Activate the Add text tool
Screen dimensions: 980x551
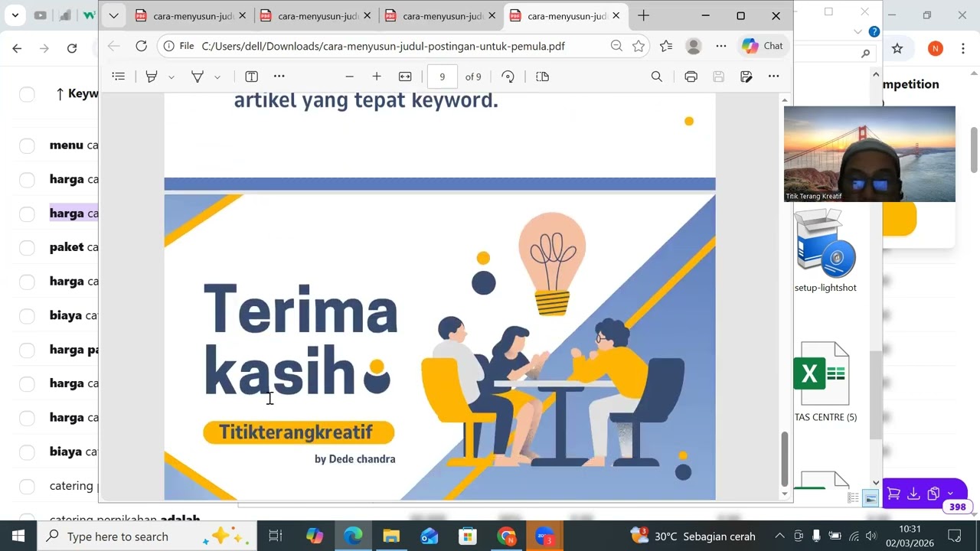pos(251,77)
